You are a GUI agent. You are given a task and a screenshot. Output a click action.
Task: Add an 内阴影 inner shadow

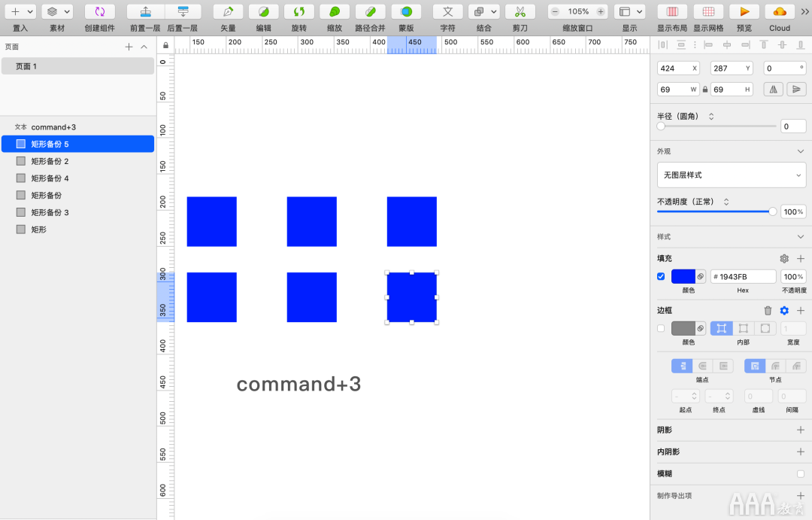[x=801, y=452]
